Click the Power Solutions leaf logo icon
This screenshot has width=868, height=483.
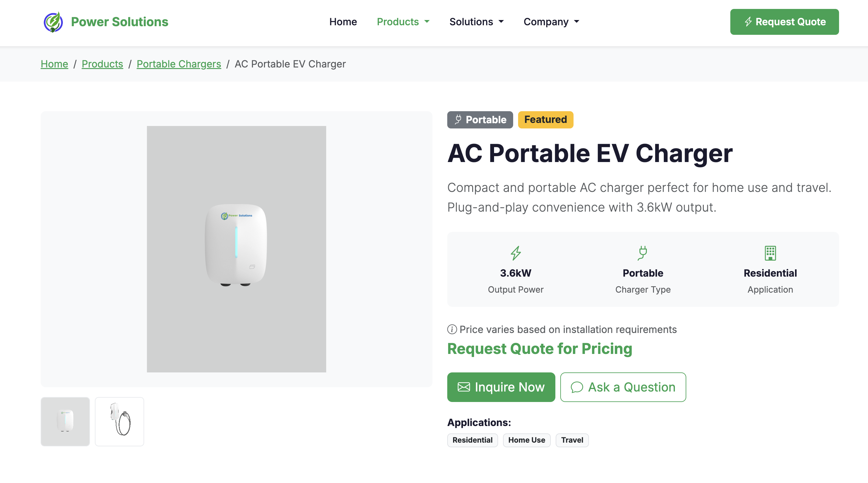point(53,22)
